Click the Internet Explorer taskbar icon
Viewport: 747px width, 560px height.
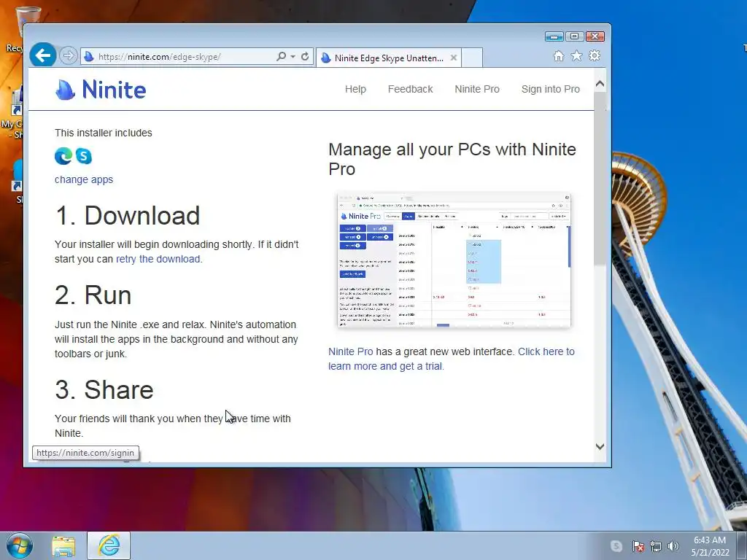pyautogui.click(x=109, y=545)
